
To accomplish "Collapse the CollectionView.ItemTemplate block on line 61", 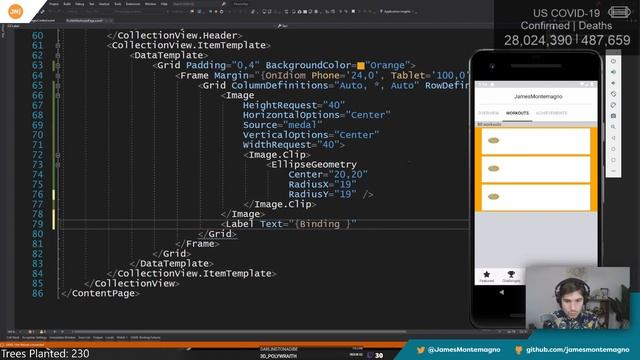I will (x=58, y=46).
